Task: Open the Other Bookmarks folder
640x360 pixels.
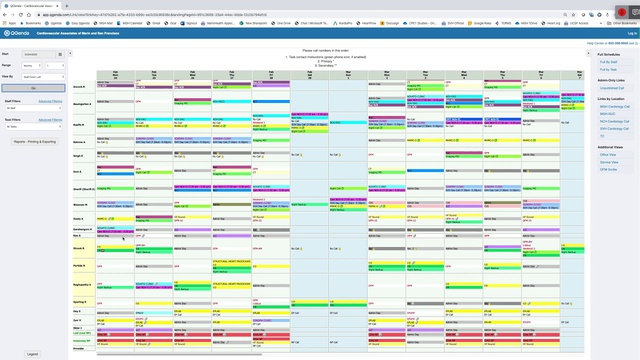Action: (x=622, y=23)
